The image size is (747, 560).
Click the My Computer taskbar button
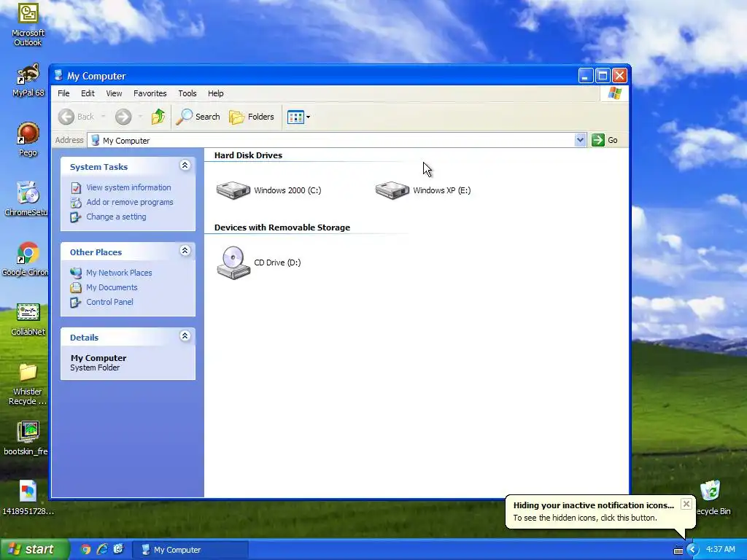click(x=190, y=550)
